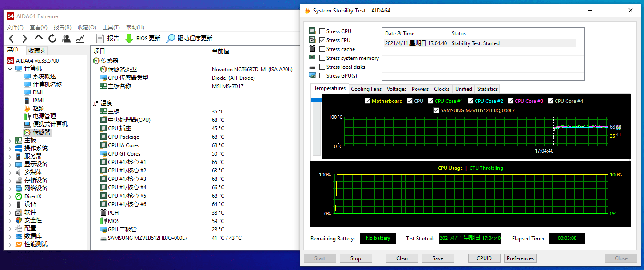Clear the stability test graphs
644x270 pixels.
coord(402,258)
